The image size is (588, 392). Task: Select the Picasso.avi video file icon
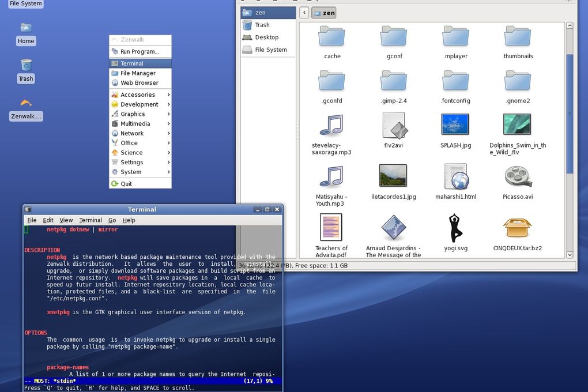(518, 176)
